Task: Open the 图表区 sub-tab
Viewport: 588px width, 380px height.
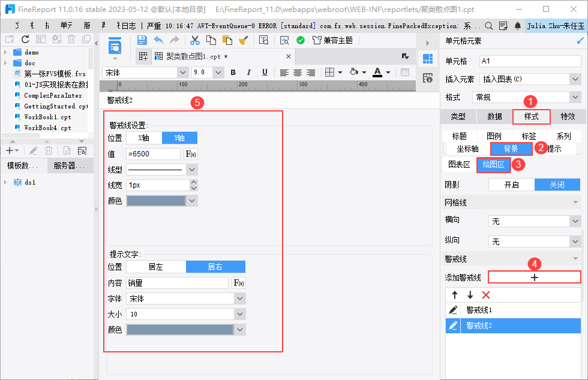Action: point(459,164)
